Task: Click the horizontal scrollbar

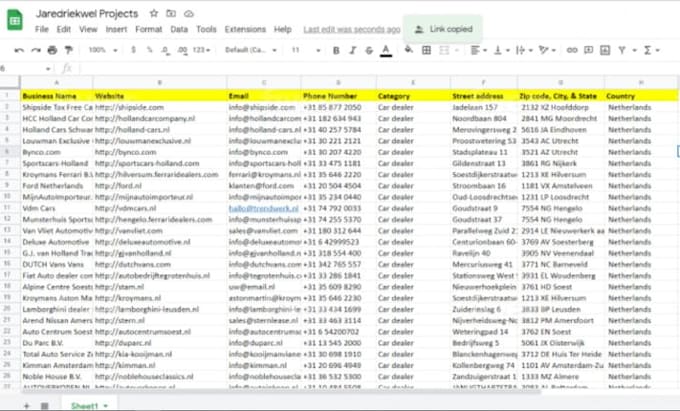Action: (280, 391)
